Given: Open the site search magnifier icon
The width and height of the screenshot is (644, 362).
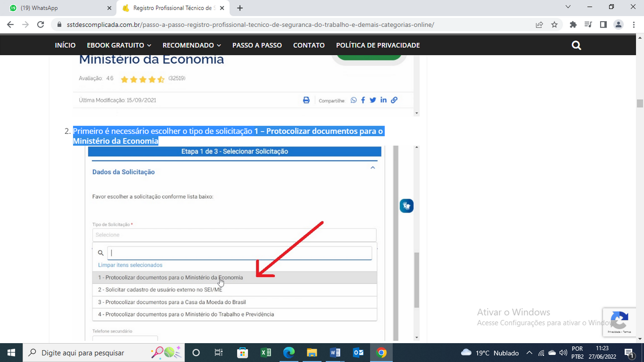Looking at the screenshot, I should (576, 46).
